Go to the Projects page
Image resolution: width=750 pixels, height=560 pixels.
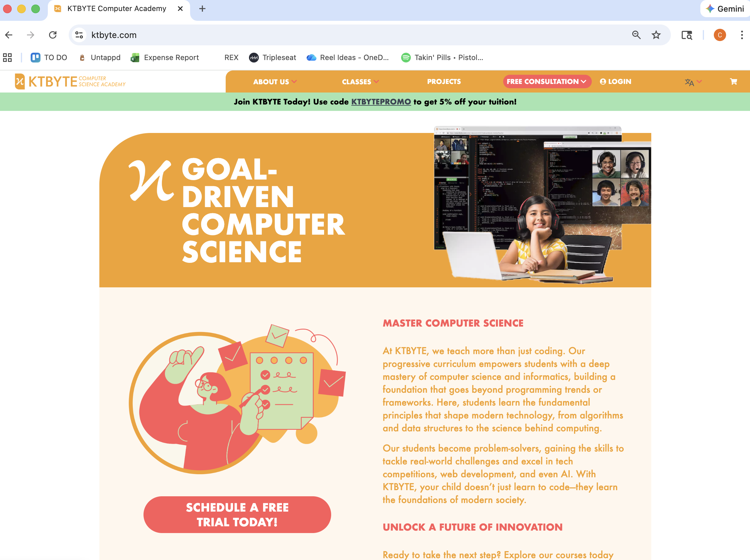coord(443,82)
